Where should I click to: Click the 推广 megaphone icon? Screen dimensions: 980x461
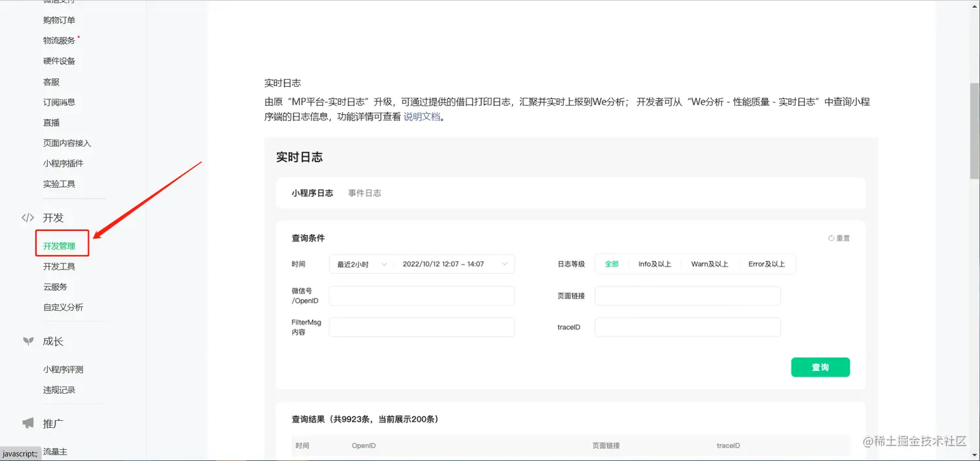click(x=27, y=423)
